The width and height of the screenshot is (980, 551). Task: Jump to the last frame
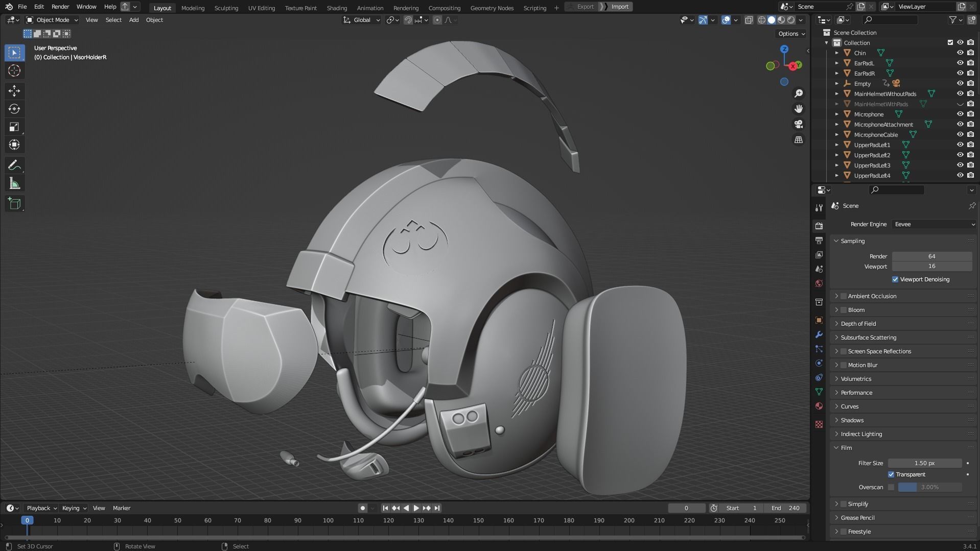437,508
